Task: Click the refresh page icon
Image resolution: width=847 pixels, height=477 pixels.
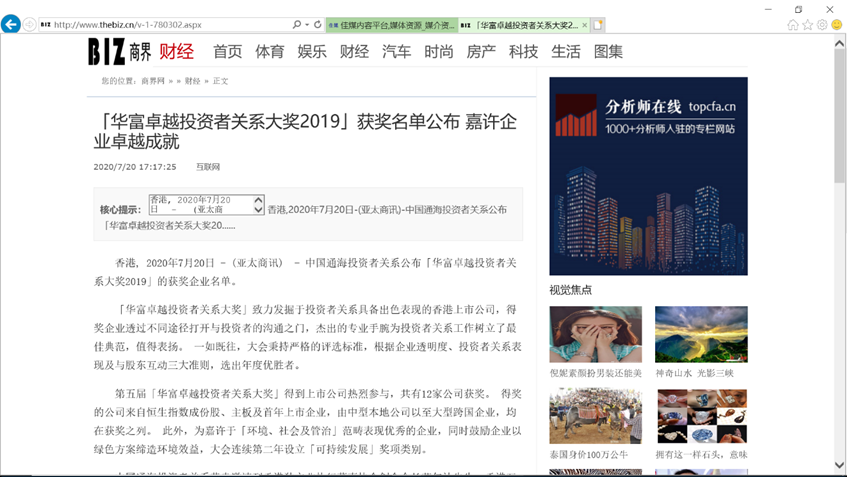Action: (x=318, y=24)
